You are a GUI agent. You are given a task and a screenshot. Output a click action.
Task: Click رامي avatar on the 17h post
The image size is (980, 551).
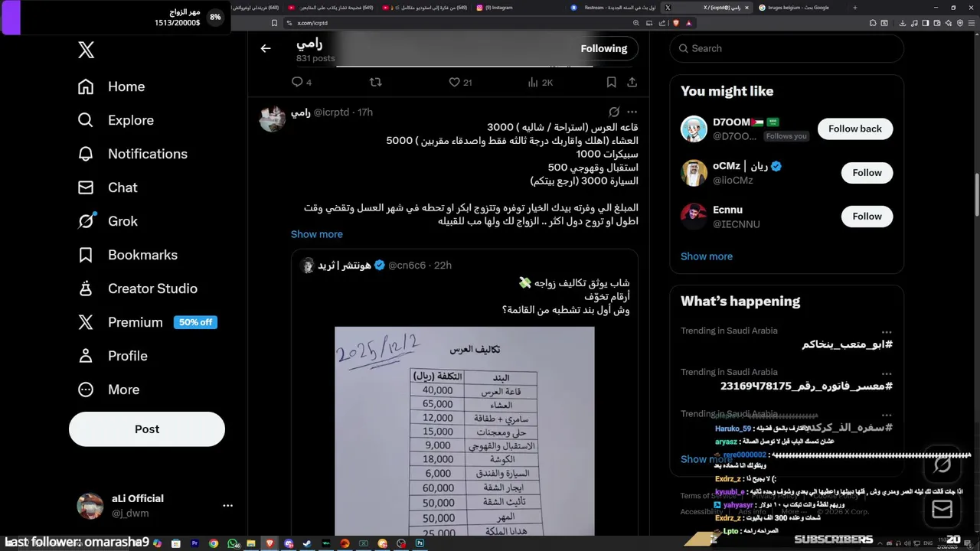pyautogui.click(x=273, y=119)
